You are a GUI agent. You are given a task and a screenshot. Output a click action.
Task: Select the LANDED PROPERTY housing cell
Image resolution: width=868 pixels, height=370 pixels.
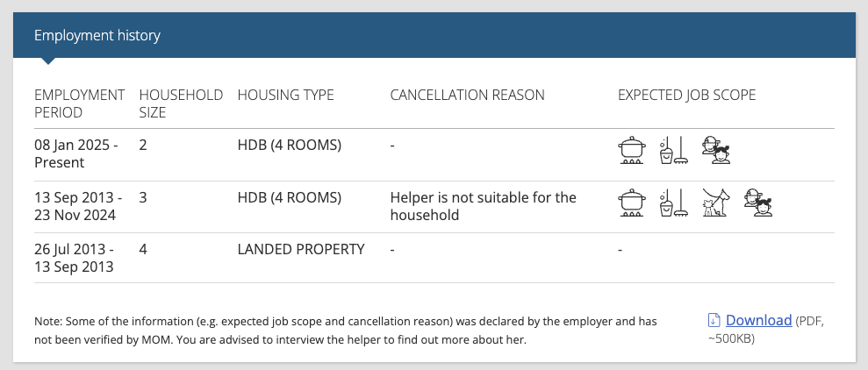point(301,249)
